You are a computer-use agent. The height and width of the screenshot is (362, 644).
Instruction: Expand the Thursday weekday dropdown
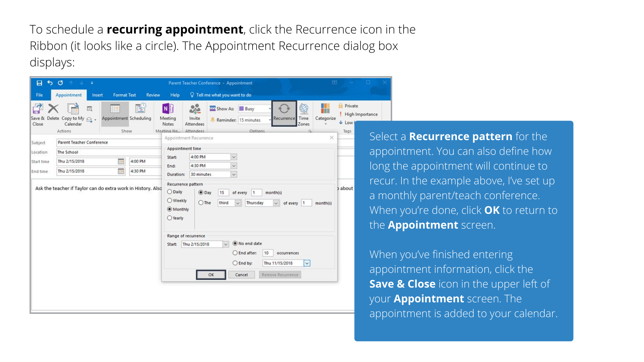click(x=276, y=203)
